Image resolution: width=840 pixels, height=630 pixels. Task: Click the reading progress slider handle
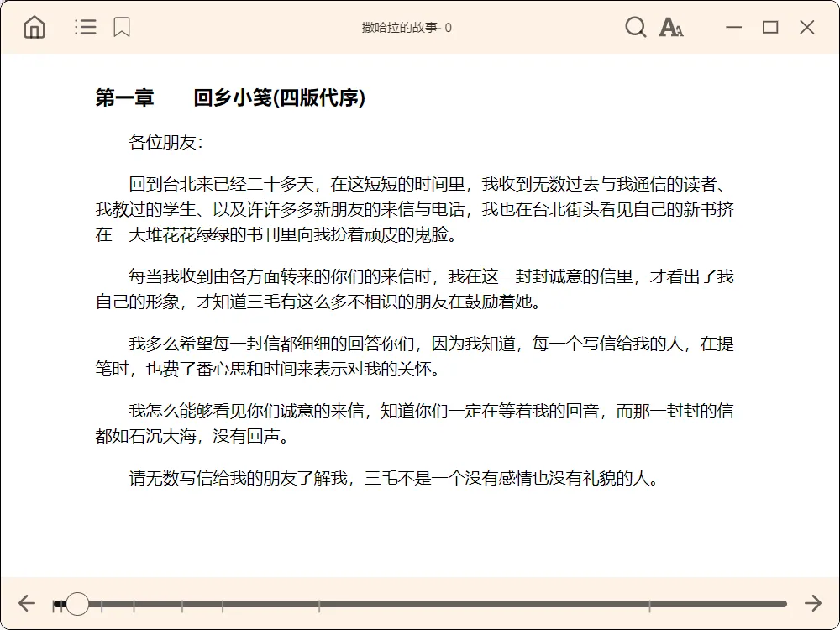click(x=77, y=604)
